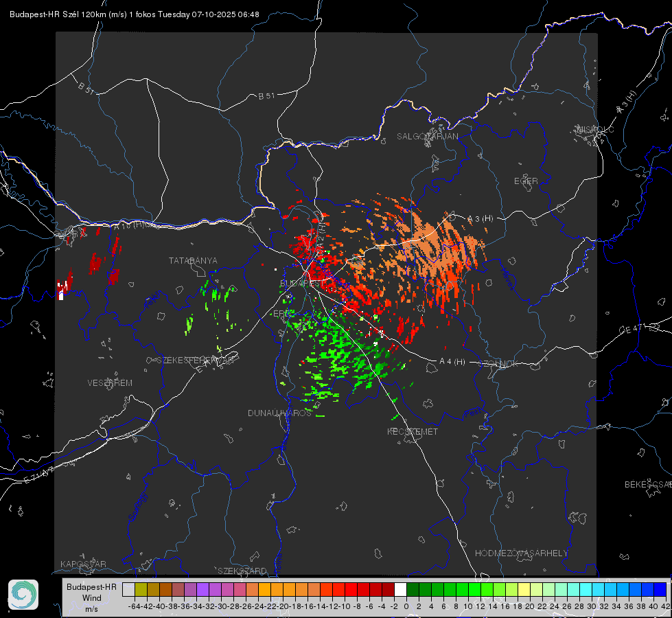672x618 pixels.
Task: Click the EGER city label
Action: click(526, 181)
